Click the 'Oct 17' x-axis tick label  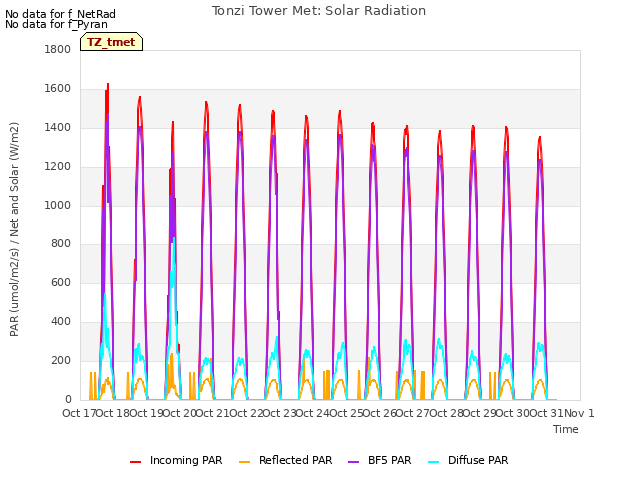(x=79, y=413)
